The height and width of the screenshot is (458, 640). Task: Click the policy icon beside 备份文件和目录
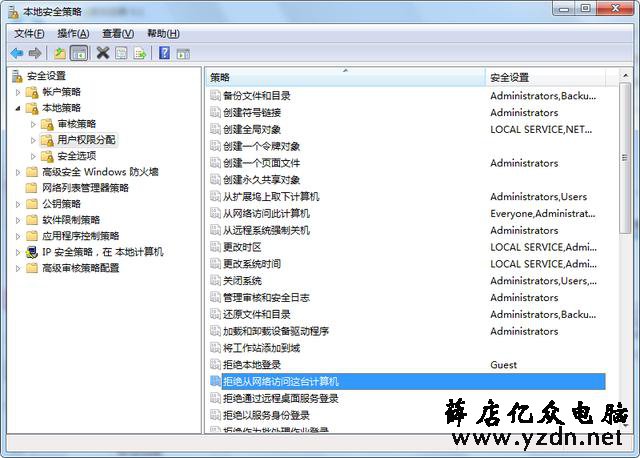click(215, 96)
